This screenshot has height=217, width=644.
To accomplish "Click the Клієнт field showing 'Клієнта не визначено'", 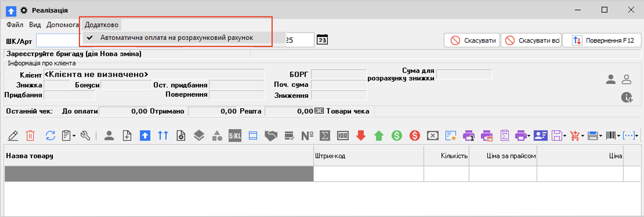I will 154,74.
